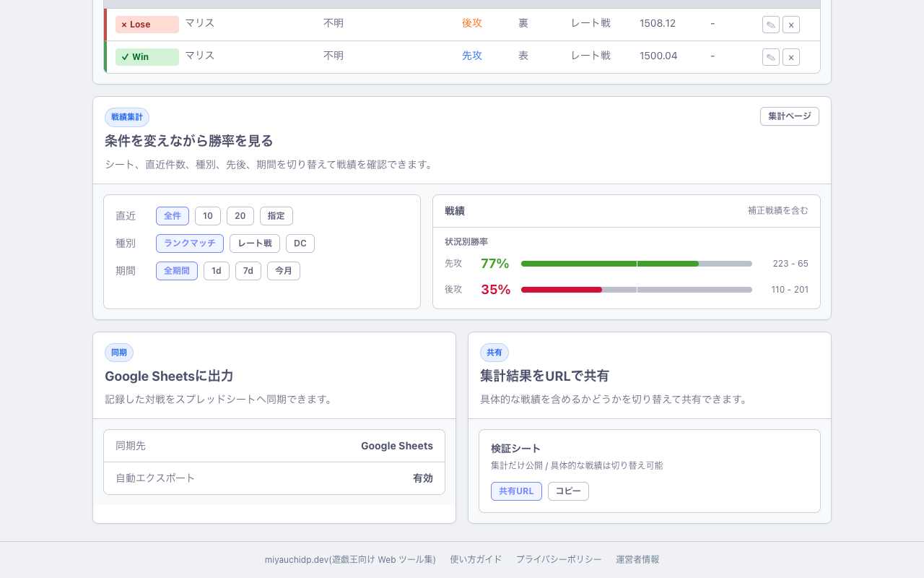Click the Win result badge
924x578 pixels.
point(147,57)
